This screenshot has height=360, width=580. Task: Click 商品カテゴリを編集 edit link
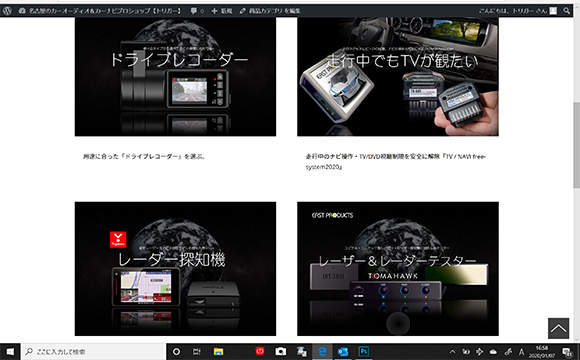pos(270,11)
